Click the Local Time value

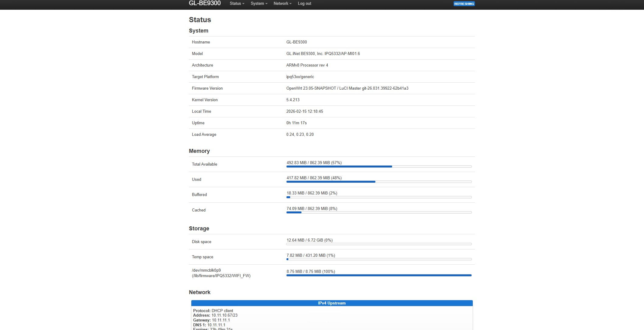(305, 112)
